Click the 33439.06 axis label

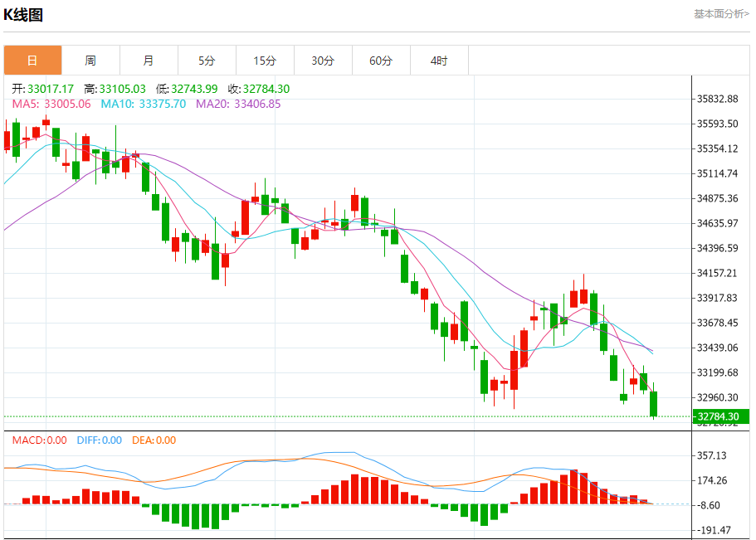718,348
